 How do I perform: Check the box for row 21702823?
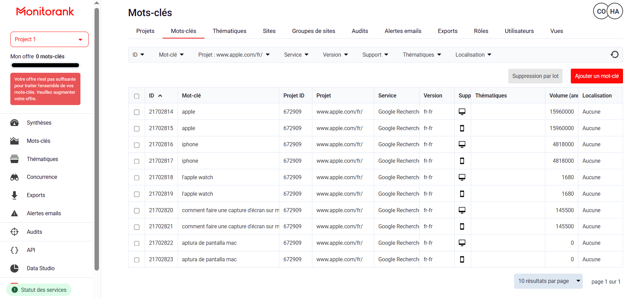click(137, 260)
